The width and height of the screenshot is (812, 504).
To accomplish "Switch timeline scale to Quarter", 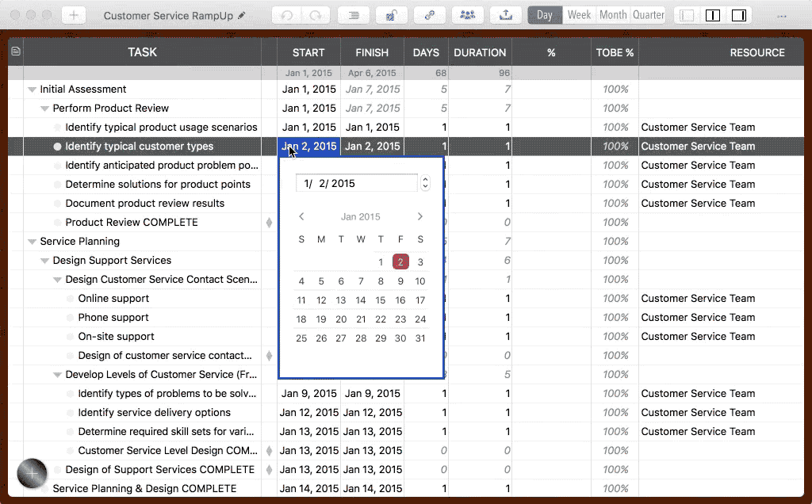I will pos(648,15).
